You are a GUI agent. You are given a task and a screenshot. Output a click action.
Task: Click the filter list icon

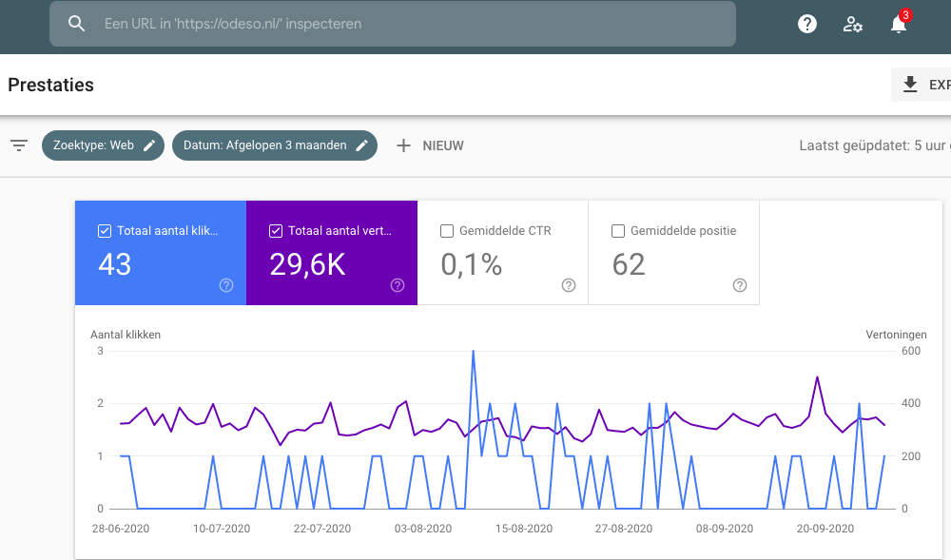(x=19, y=145)
